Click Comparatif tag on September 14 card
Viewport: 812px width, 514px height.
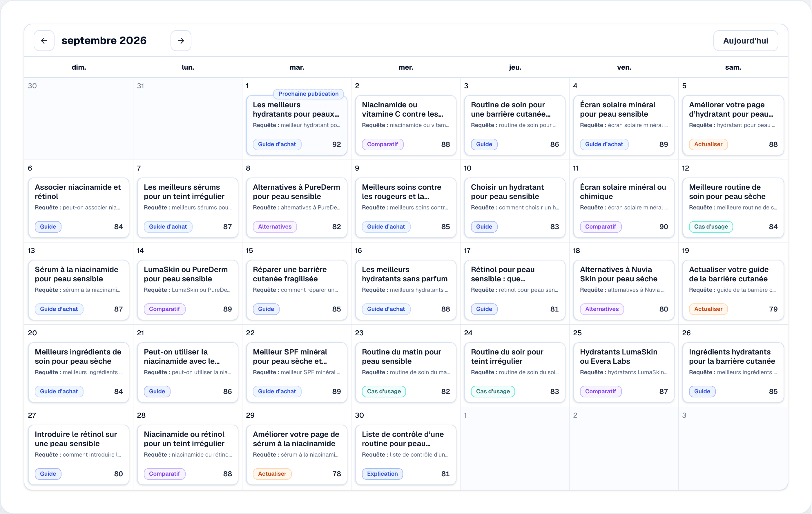coord(164,309)
